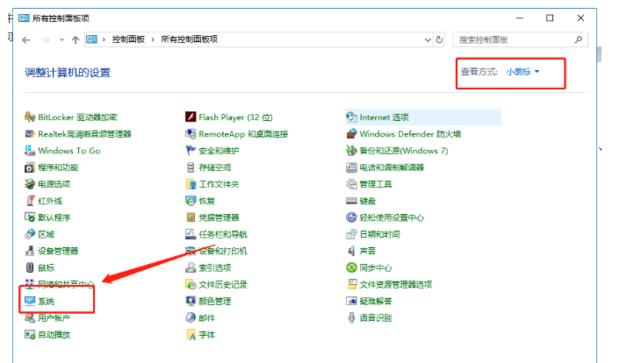Open 文件资源管理器选项
The image size is (620, 363).
coord(389,284)
